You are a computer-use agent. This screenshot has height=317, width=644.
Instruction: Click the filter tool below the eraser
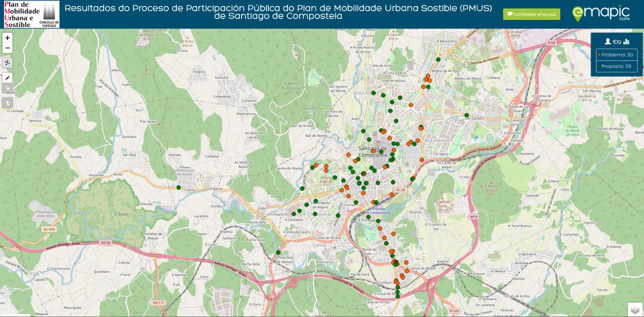click(x=8, y=102)
